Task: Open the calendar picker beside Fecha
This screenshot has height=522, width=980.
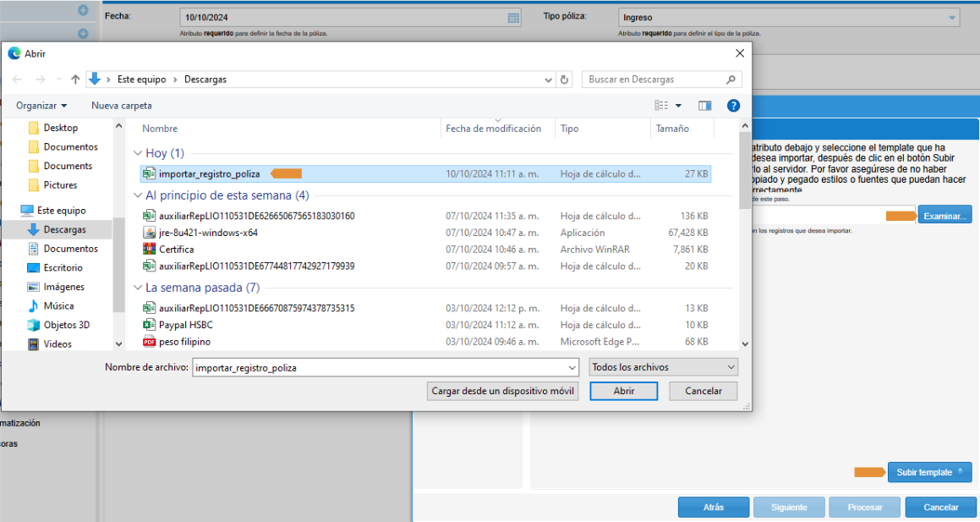Action: (513, 18)
